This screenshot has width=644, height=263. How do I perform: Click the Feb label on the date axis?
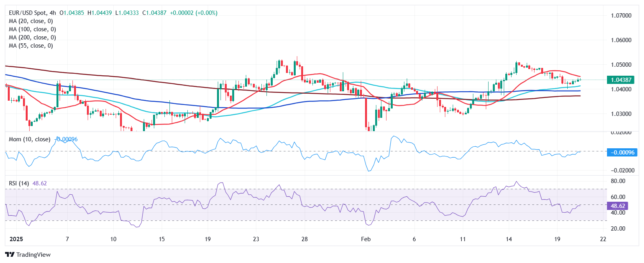pyautogui.click(x=366, y=239)
